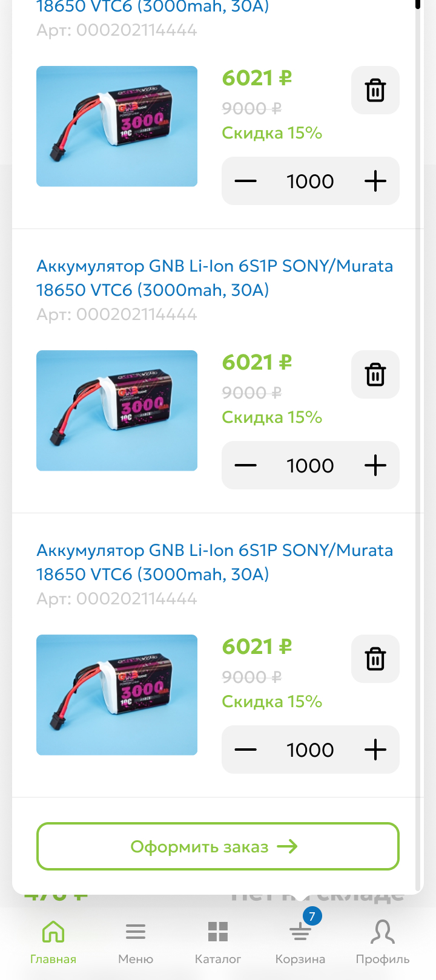Decrease quantity of the top cart item
Screen dimensions: 436x980
tap(245, 181)
